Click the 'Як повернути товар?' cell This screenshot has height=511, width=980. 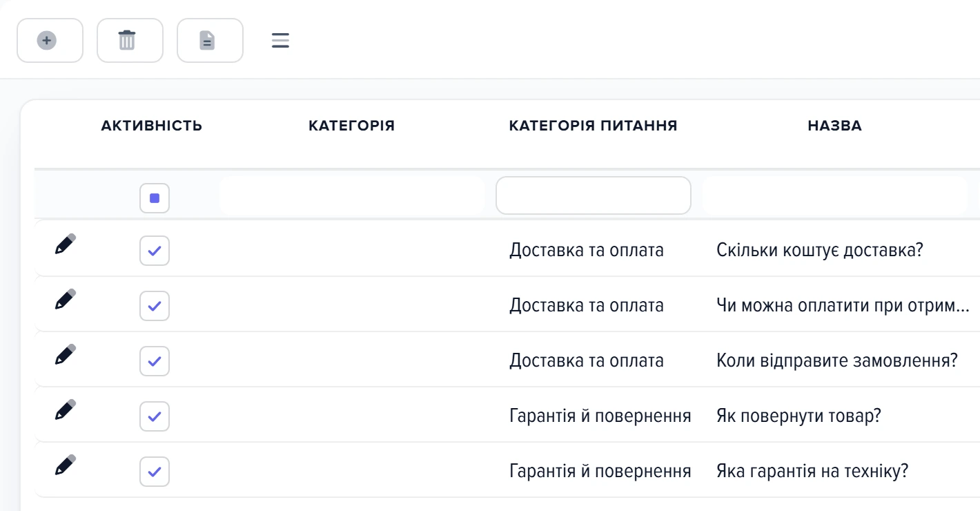799,416
